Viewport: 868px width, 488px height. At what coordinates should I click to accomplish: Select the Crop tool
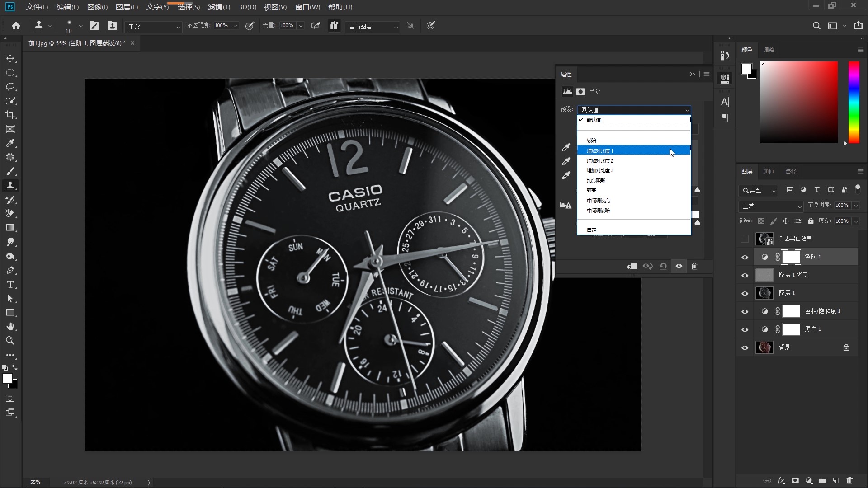(x=10, y=115)
